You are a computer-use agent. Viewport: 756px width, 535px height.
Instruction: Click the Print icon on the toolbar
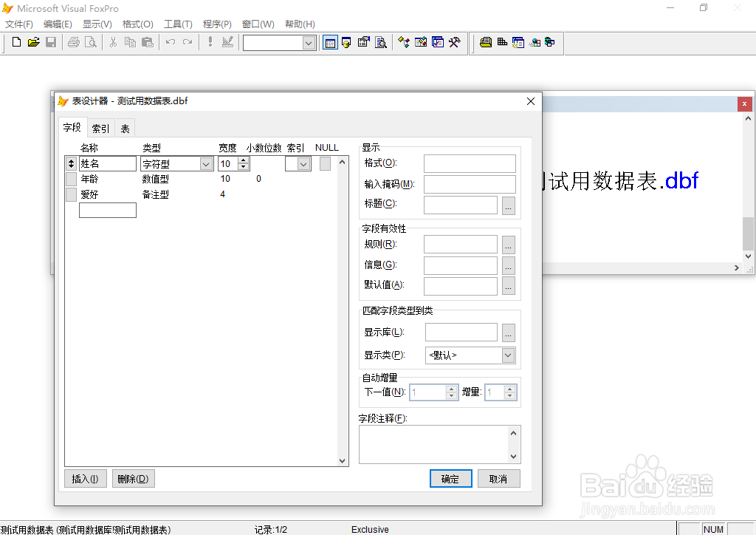[73, 42]
